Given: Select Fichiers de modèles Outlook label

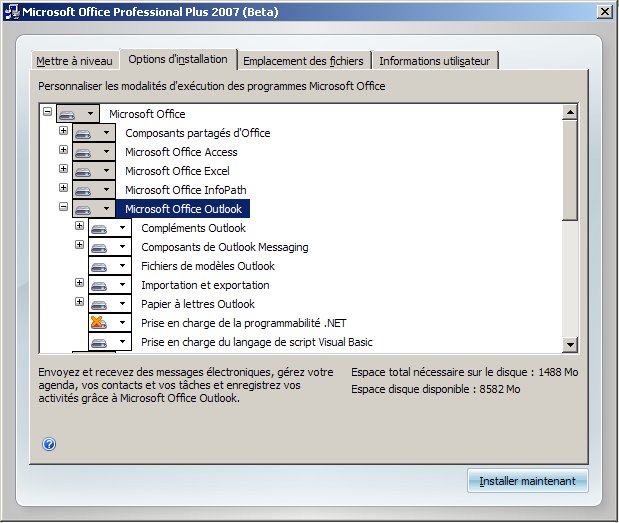Looking at the screenshot, I should (x=208, y=266).
